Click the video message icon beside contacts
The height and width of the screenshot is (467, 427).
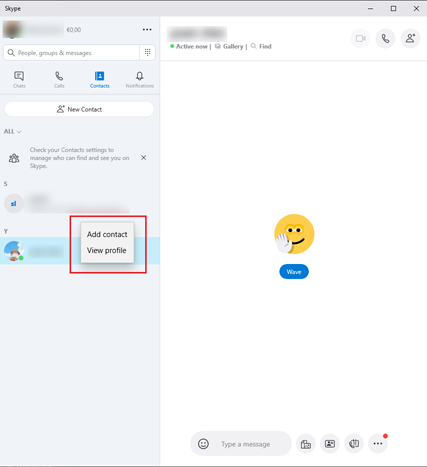(354, 444)
